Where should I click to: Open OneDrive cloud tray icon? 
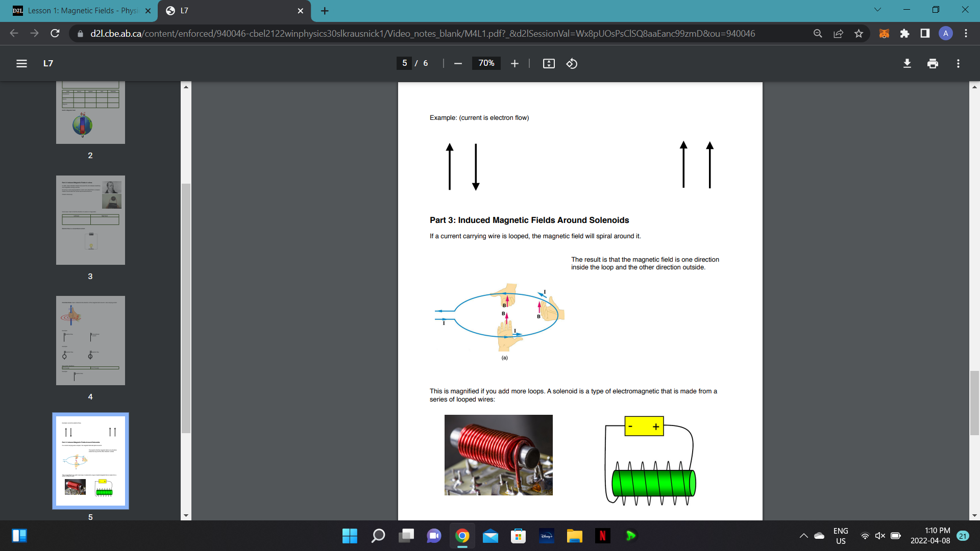(819, 536)
